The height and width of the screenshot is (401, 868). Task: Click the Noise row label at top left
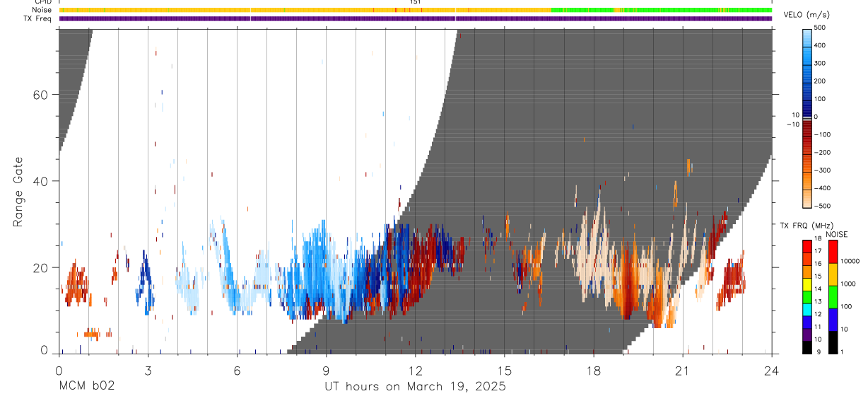click(42, 10)
